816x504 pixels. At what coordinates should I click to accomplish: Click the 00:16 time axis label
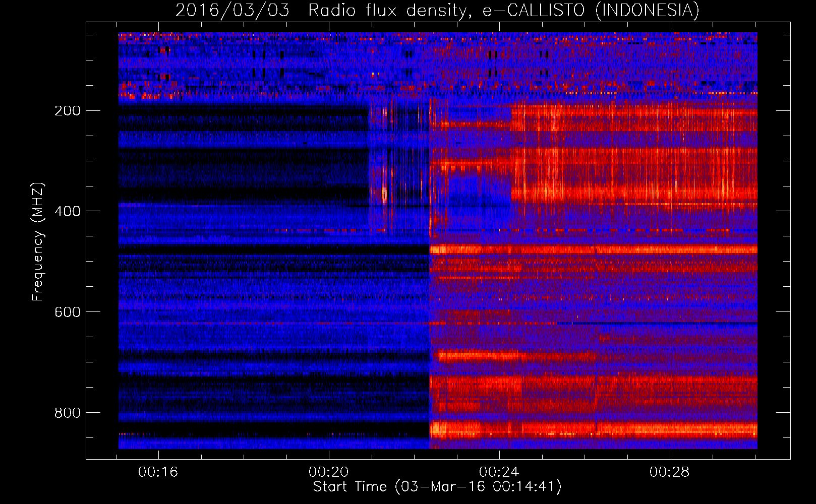click(158, 472)
